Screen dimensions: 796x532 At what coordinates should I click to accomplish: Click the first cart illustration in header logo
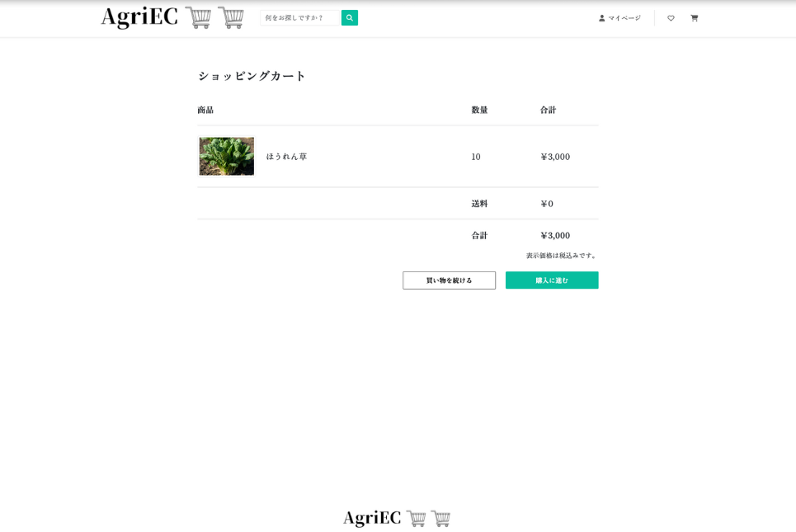[198, 17]
